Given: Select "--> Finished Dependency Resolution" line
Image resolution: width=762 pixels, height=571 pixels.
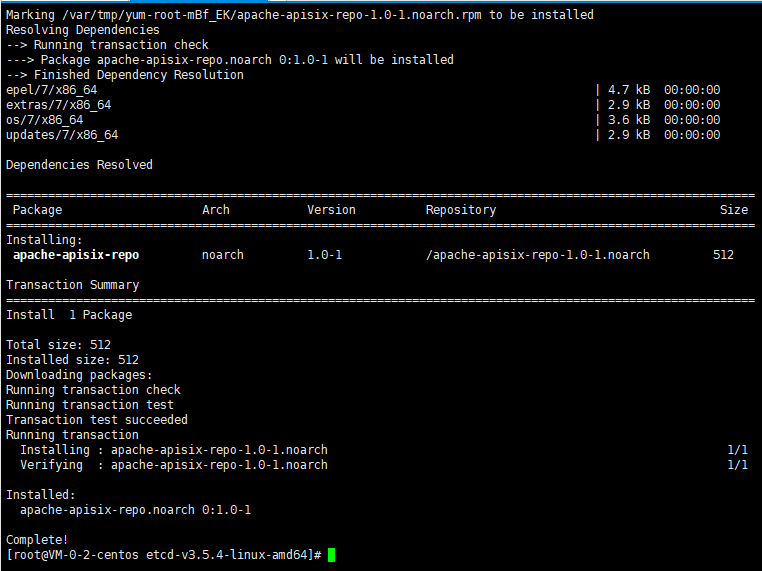Looking at the screenshot, I should (125, 75).
